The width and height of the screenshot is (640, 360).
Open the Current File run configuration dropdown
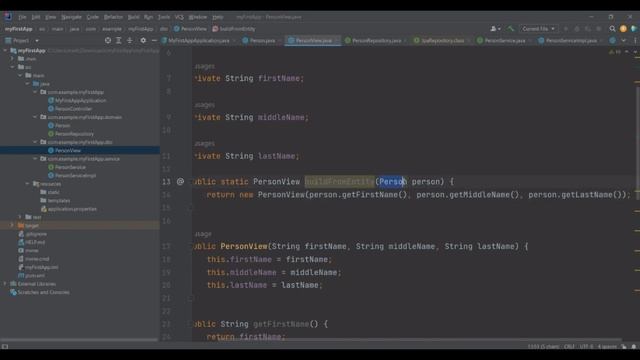[x=538, y=29]
